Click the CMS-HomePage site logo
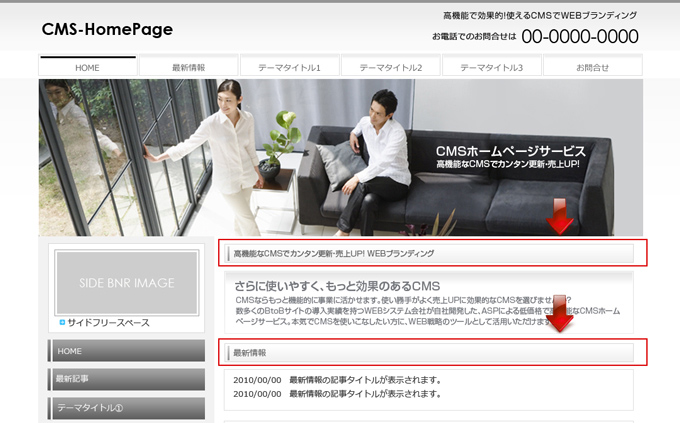The image size is (680, 423). [107, 30]
